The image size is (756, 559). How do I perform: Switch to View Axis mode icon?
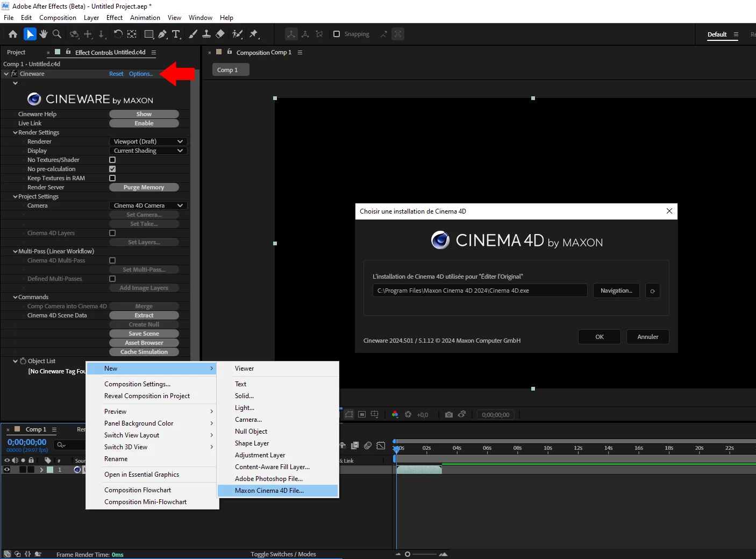tap(319, 34)
